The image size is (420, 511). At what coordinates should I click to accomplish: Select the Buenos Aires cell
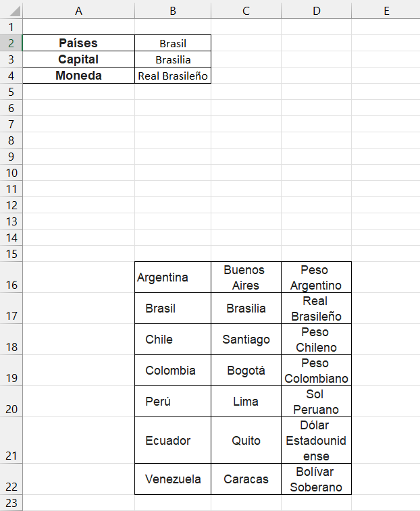(x=246, y=277)
